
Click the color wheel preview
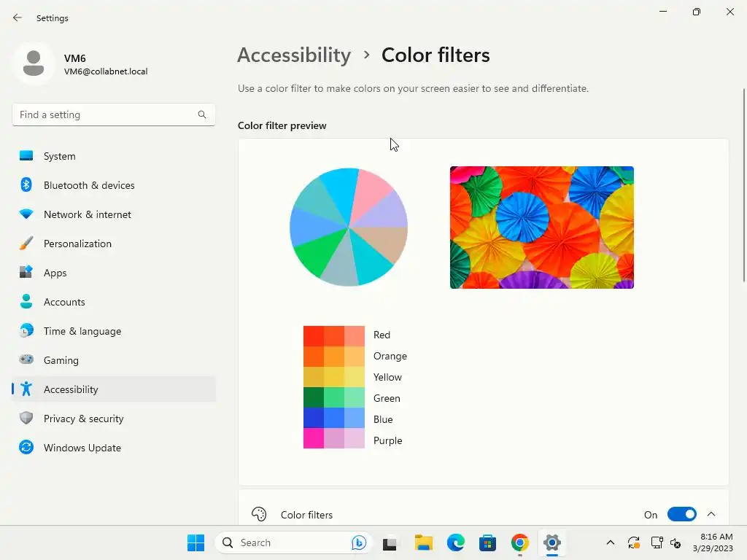coord(349,227)
